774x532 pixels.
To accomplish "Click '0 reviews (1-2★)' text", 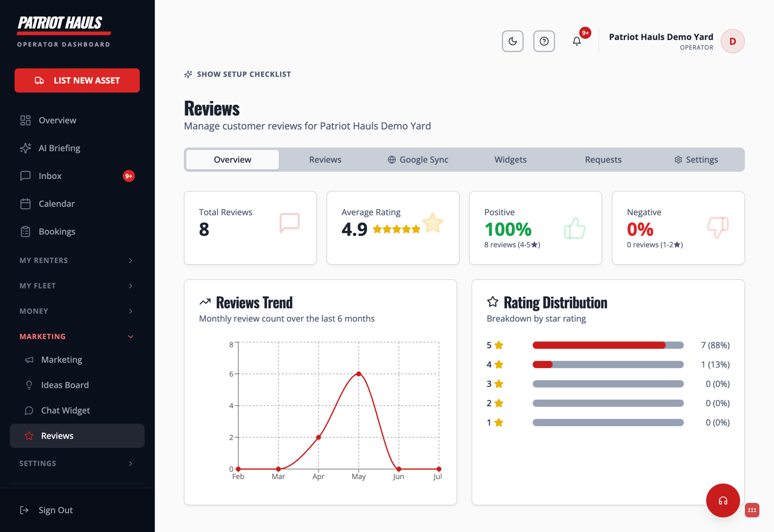I will (x=655, y=245).
